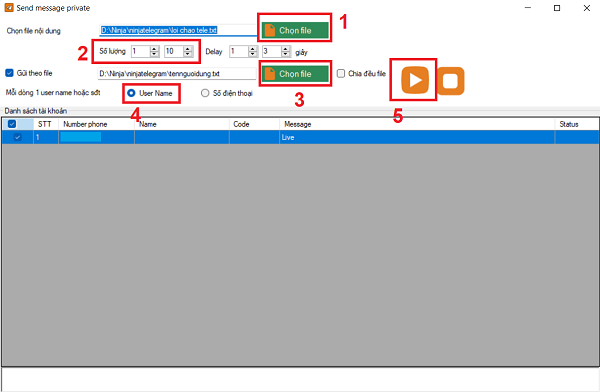The image size is (600, 392).
Task: Increase the first Delay value
Action: point(253,49)
